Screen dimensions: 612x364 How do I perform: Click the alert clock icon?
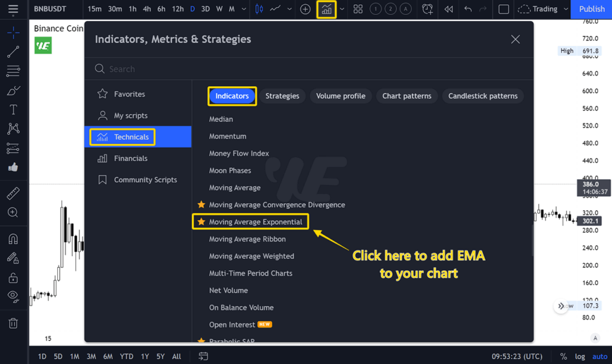pos(427,9)
